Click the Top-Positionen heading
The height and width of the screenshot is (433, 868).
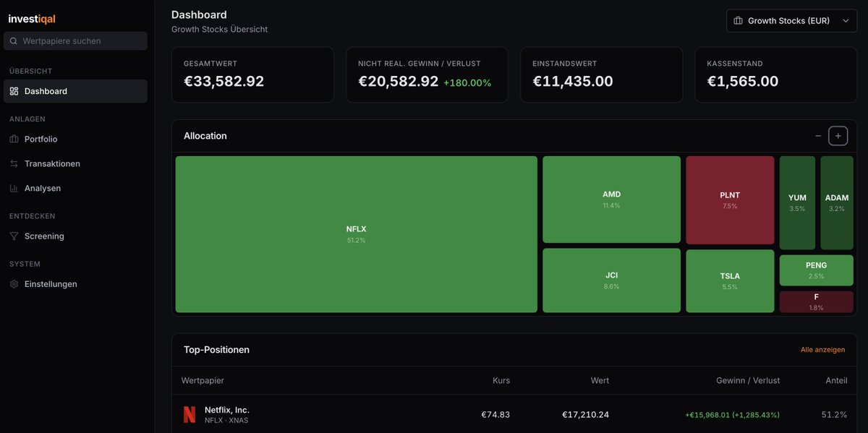pos(216,350)
